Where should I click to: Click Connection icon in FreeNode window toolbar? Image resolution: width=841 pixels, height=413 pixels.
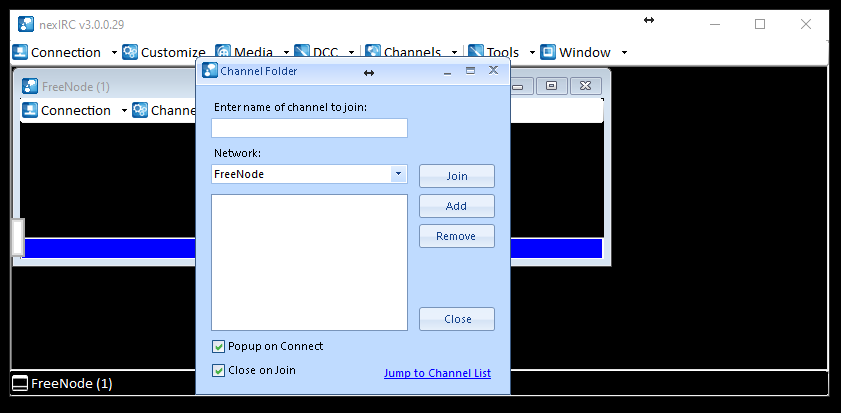pos(30,110)
